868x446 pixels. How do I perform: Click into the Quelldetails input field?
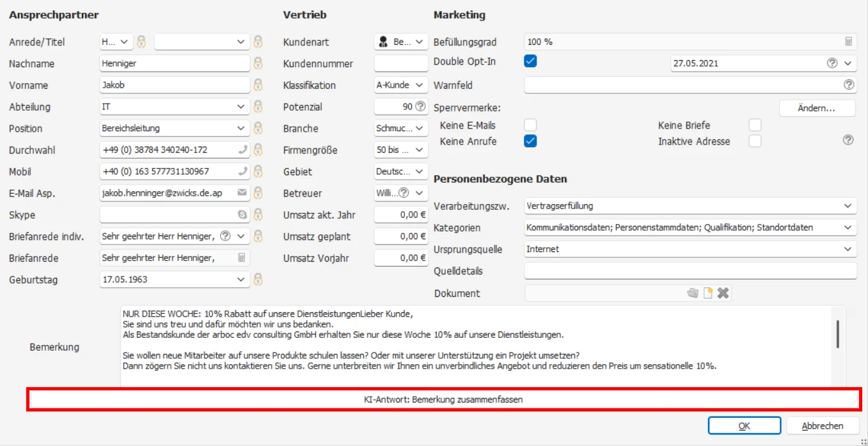pyautogui.click(x=690, y=271)
